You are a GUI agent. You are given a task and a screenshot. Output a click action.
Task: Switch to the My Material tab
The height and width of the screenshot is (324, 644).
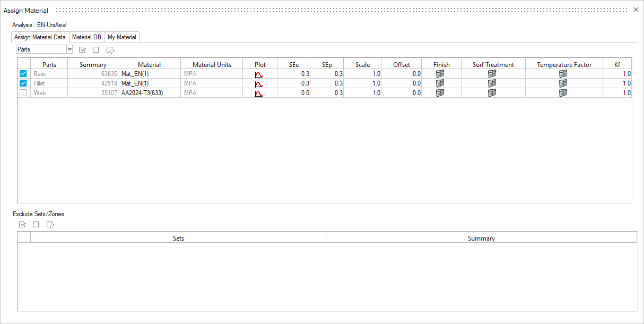122,37
